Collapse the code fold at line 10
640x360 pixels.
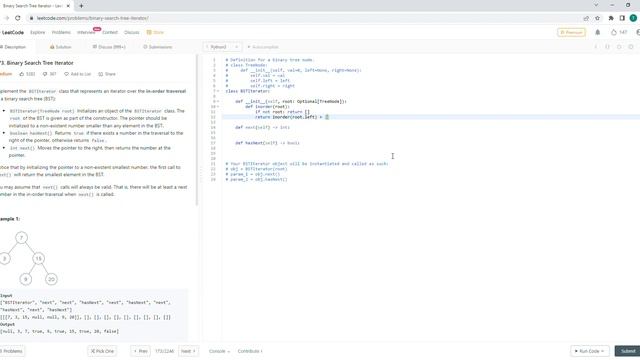coord(218,107)
